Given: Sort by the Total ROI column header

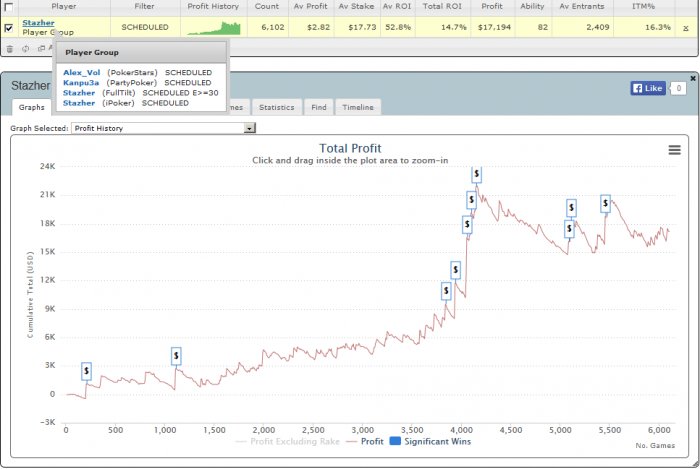Looking at the screenshot, I should [x=442, y=6].
